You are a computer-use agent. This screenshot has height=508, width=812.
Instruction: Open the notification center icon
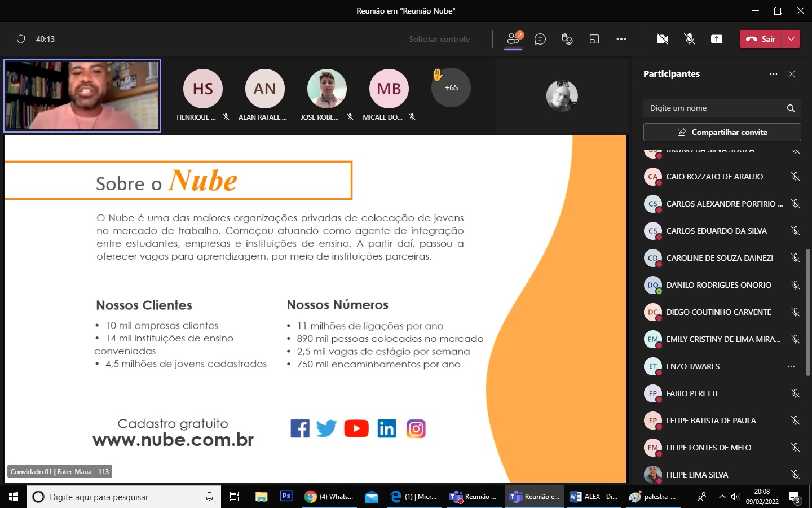tap(794, 497)
